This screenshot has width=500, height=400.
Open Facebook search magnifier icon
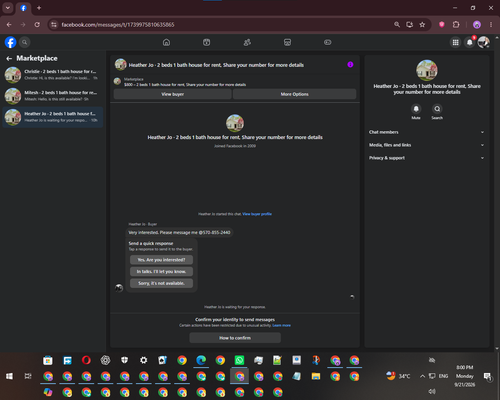click(24, 42)
